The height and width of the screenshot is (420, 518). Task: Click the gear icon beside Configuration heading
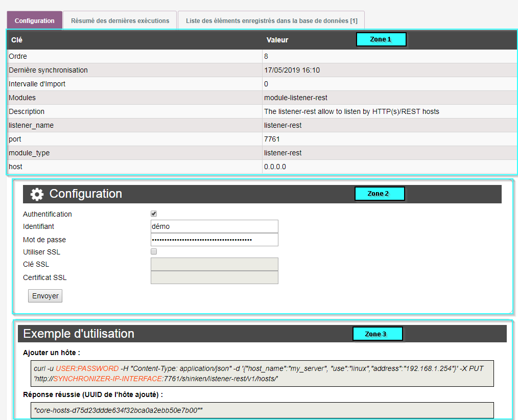(x=37, y=194)
